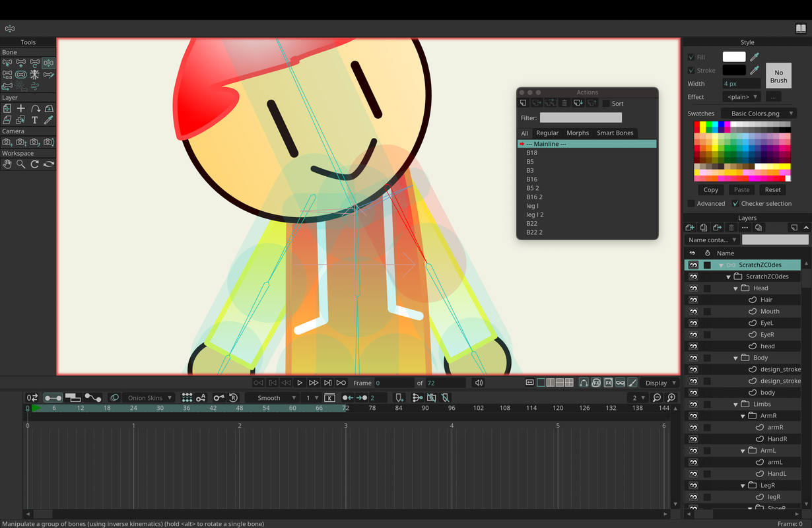Select the Select Bone tool
Screen dimensions: 812x528
(7, 64)
